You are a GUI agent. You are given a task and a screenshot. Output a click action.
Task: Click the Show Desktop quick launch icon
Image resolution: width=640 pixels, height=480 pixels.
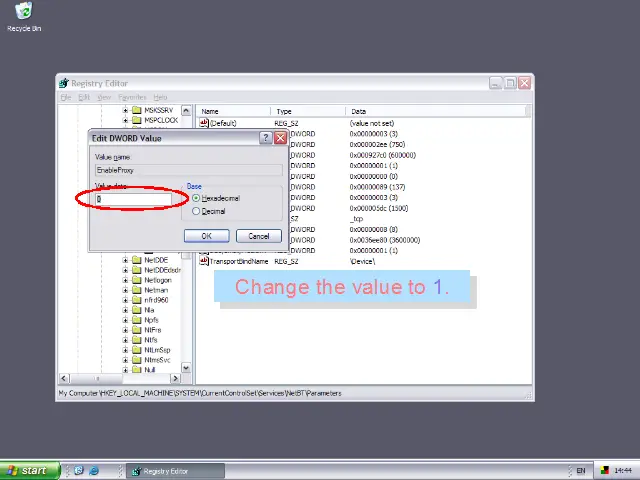pos(79,471)
